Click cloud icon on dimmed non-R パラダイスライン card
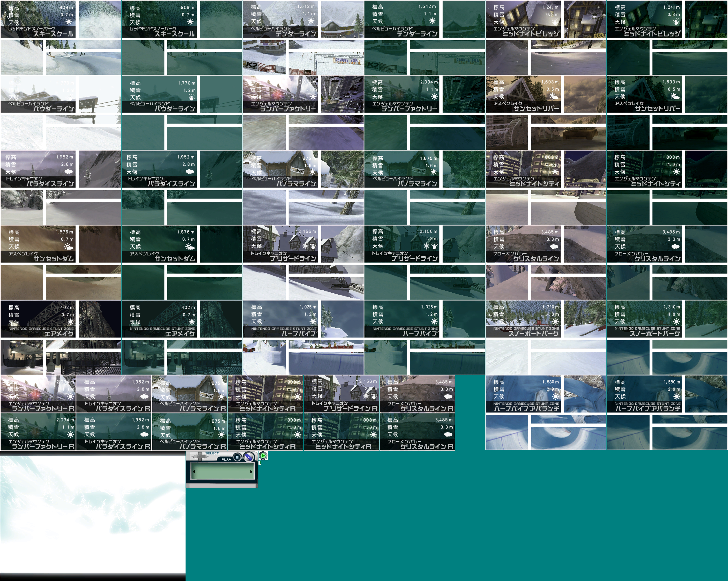This screenshot has height=581, width=728. point(190,171)
